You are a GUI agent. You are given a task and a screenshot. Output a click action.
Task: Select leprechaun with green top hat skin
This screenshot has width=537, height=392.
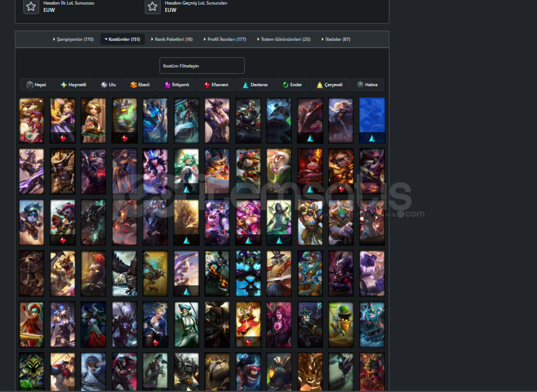point(341,324)
